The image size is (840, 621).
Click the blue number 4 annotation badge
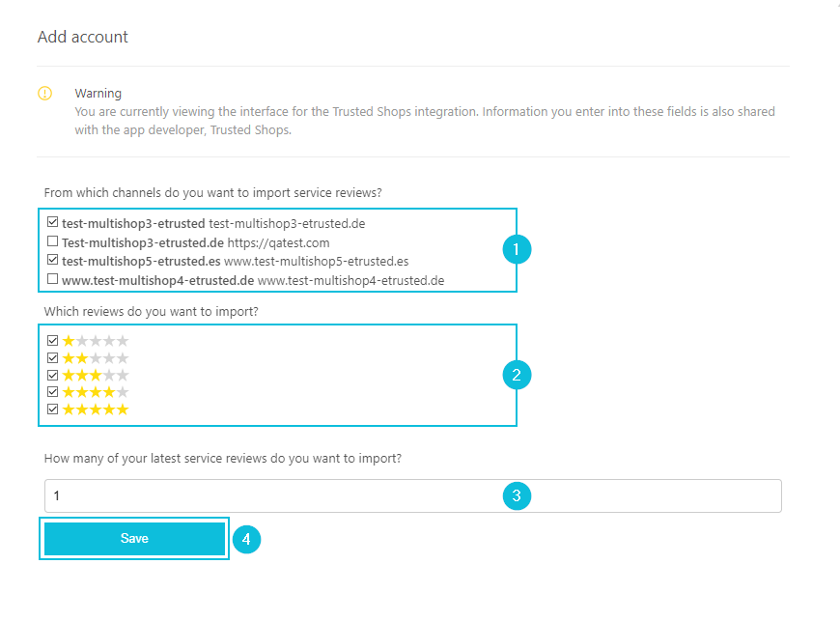246,539
